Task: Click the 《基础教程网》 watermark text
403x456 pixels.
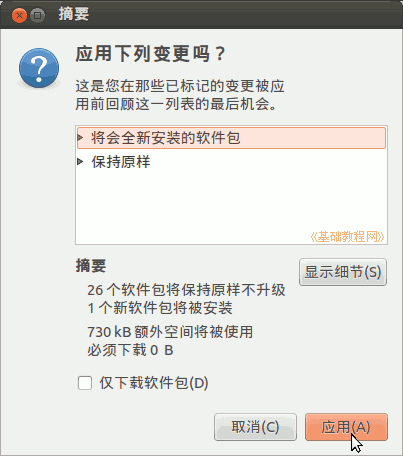Action: click(x=347, y=236)
